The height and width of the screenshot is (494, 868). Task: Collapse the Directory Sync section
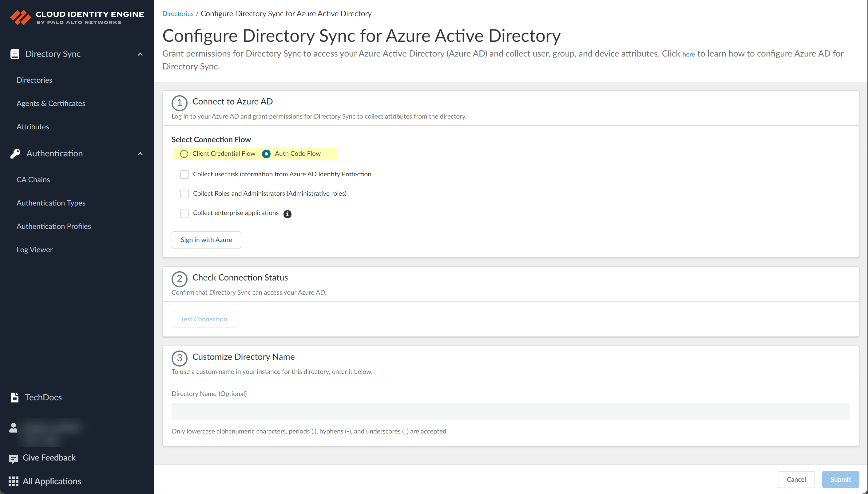pyautogui.click(x=140, y=53)
